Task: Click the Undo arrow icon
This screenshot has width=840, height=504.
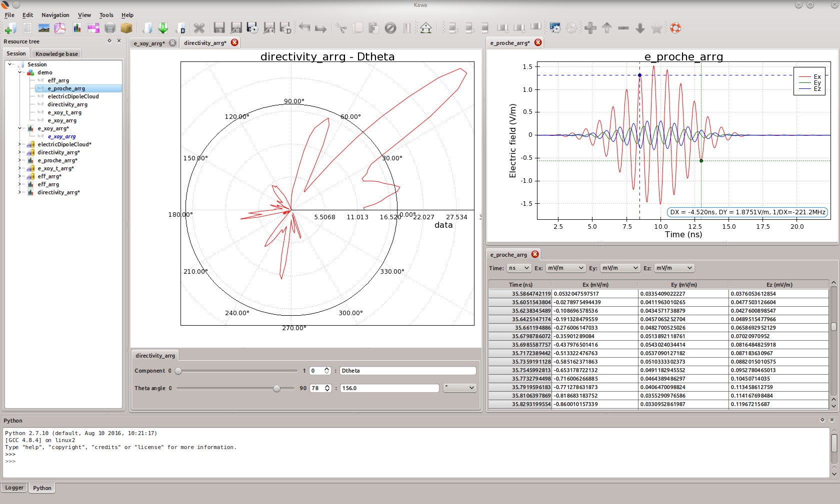Action: 304,28
